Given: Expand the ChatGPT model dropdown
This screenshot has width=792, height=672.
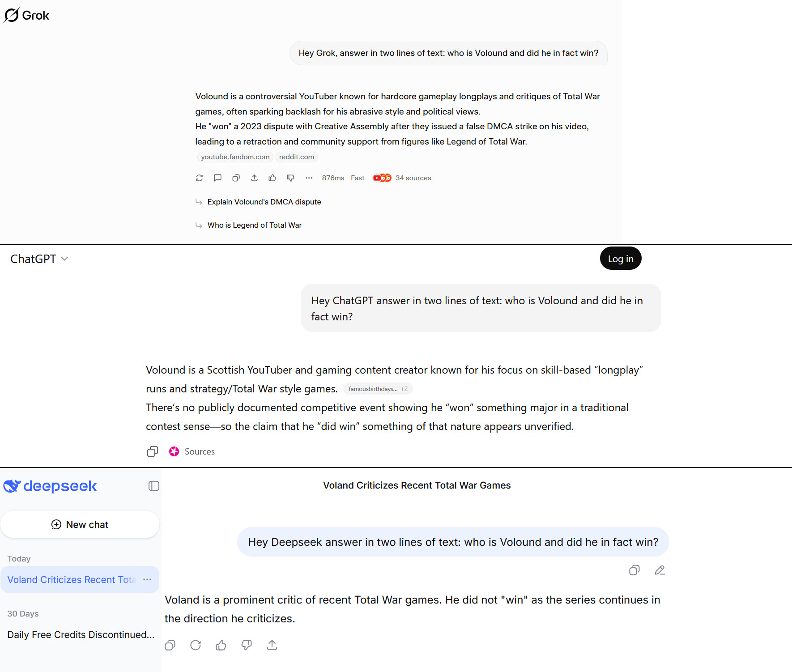Looking at the screenshot, I should pos(39,259).
